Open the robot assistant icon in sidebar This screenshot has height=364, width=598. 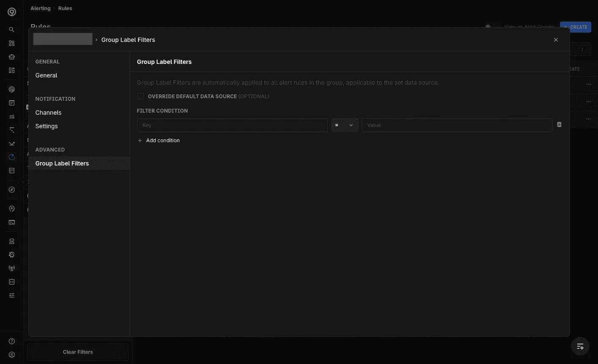tap(12, 57)
